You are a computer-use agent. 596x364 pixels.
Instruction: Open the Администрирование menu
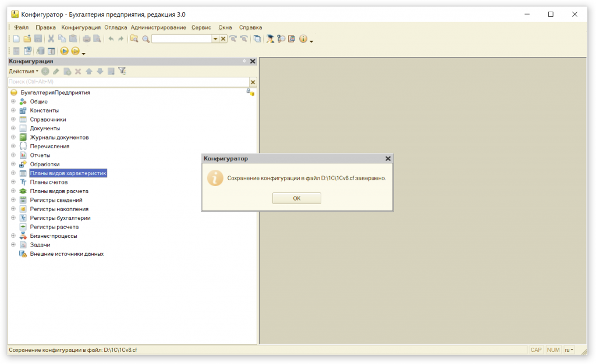click(158, 27)
